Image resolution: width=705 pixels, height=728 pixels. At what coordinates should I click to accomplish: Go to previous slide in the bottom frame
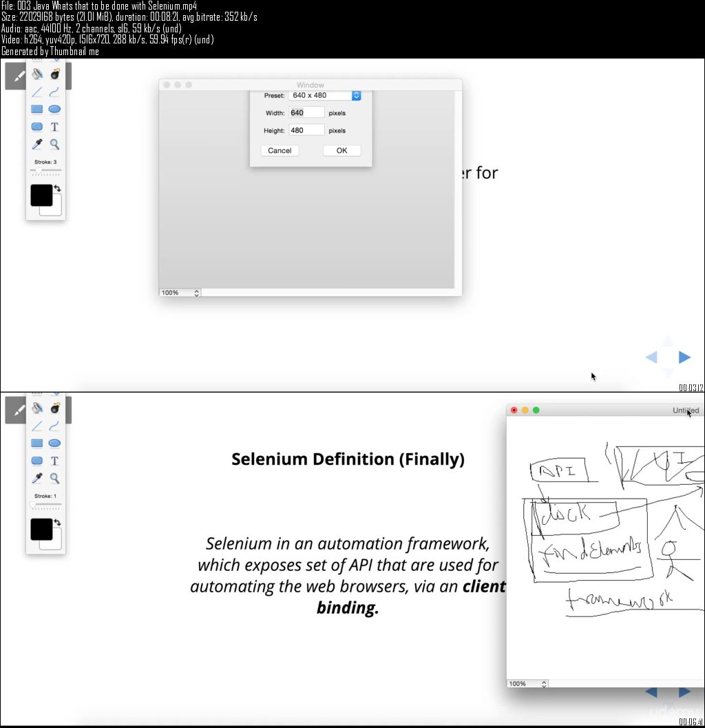(x=651, y=691)
